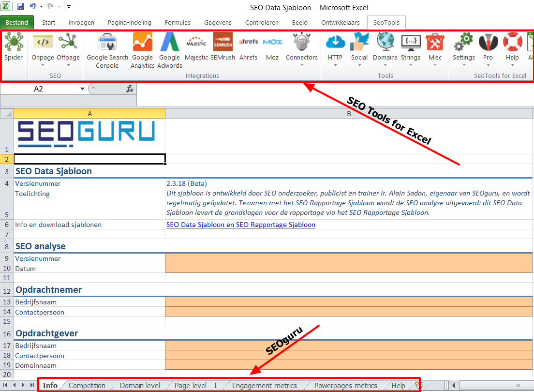Click the Excel application icon
534x392 pixels.
(6, 6)
